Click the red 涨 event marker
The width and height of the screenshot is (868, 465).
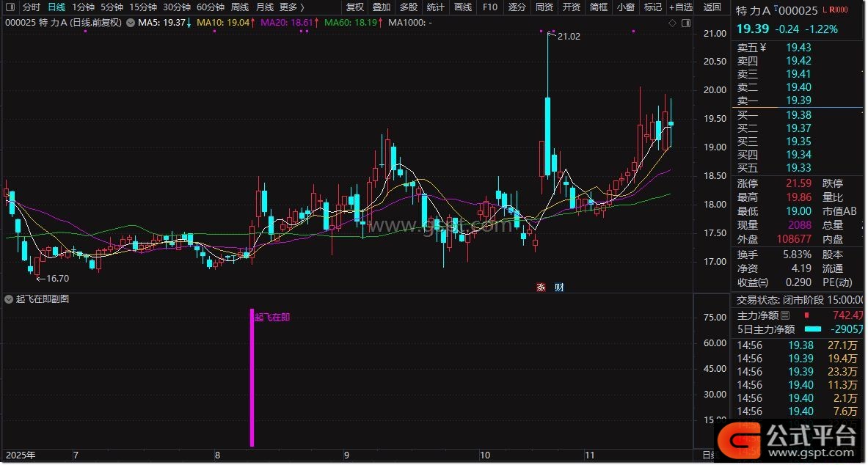[x=541, y=287]
